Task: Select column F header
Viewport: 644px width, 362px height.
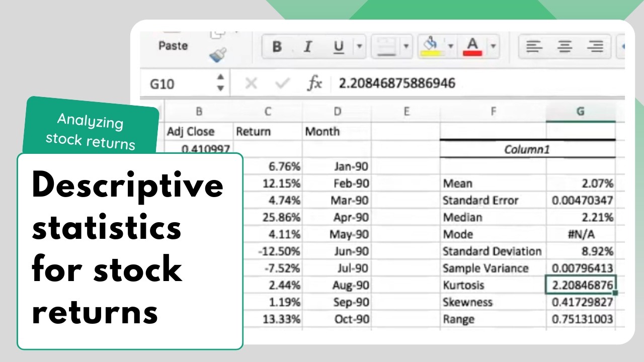Action: [493, 112]
